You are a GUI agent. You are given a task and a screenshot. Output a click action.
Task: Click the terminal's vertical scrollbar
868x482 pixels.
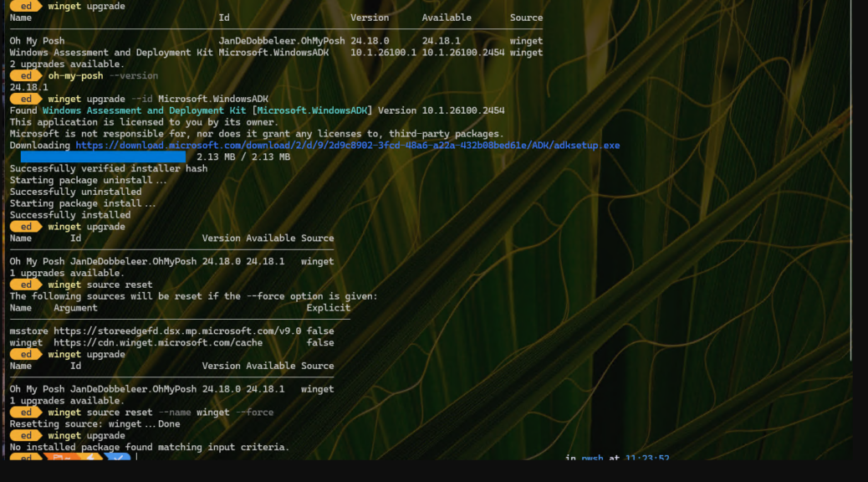pos(850,180)
